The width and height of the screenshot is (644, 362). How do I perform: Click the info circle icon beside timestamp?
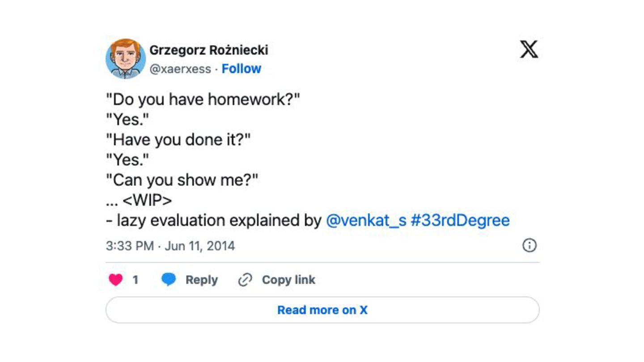click(x=530, y=245)
